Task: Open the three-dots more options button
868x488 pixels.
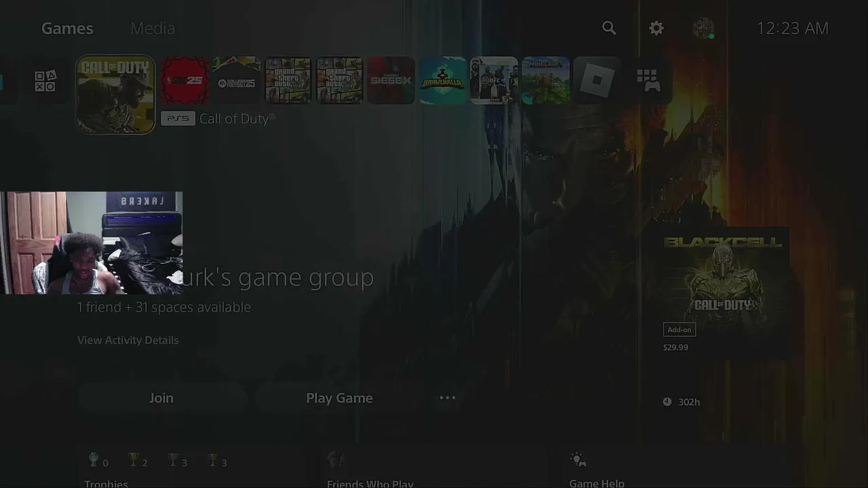Action: click(448, 398)
